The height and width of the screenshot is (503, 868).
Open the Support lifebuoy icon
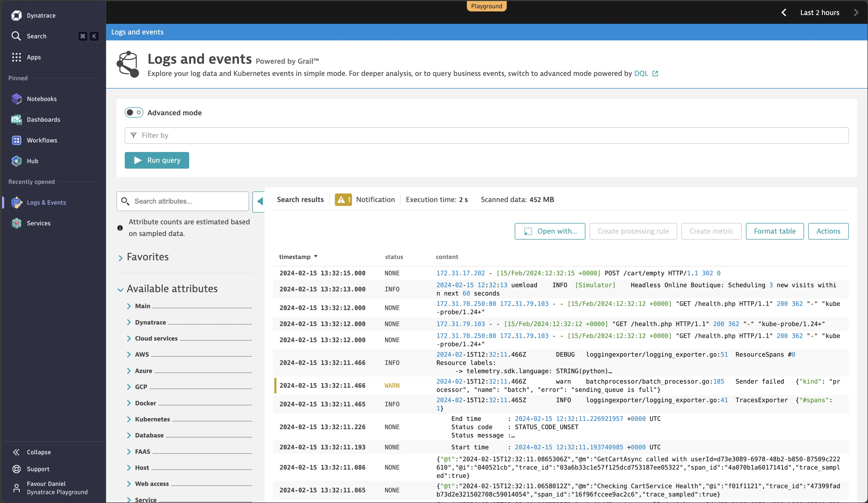(16, 469)
